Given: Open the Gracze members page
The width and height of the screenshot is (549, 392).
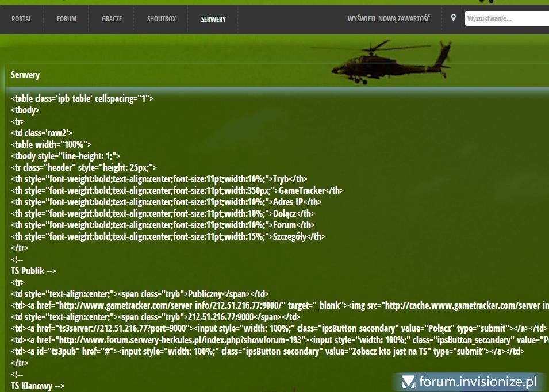Looking at the screenshot, I should tap(112, 19).
